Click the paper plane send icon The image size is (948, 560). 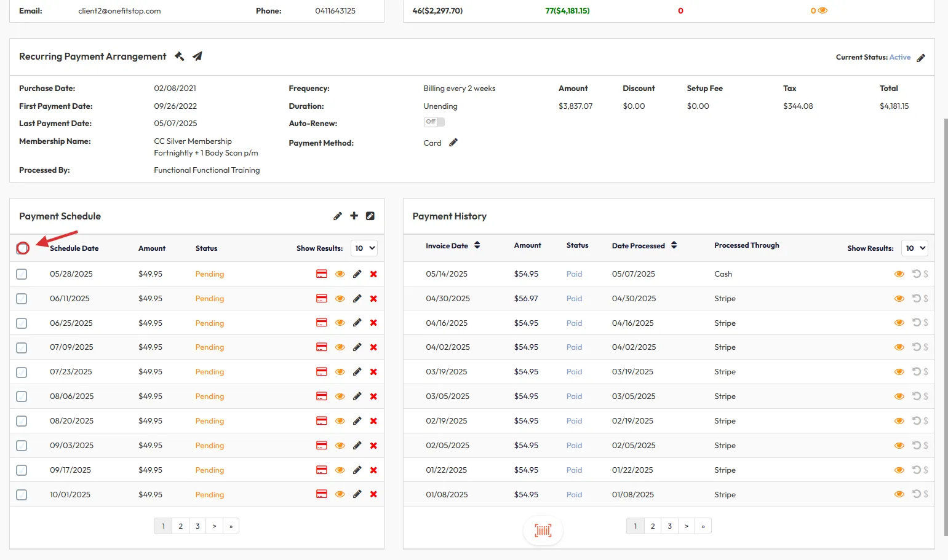(197, 57)
